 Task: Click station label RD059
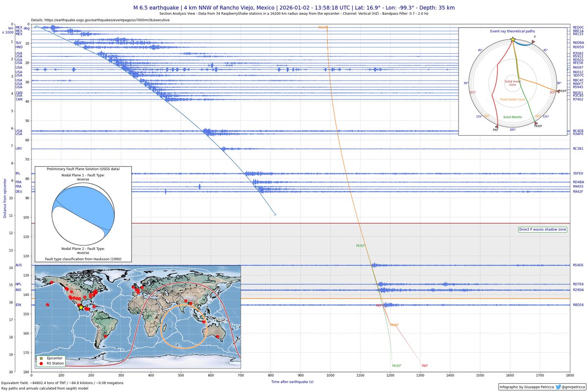(x=578, y=47)
